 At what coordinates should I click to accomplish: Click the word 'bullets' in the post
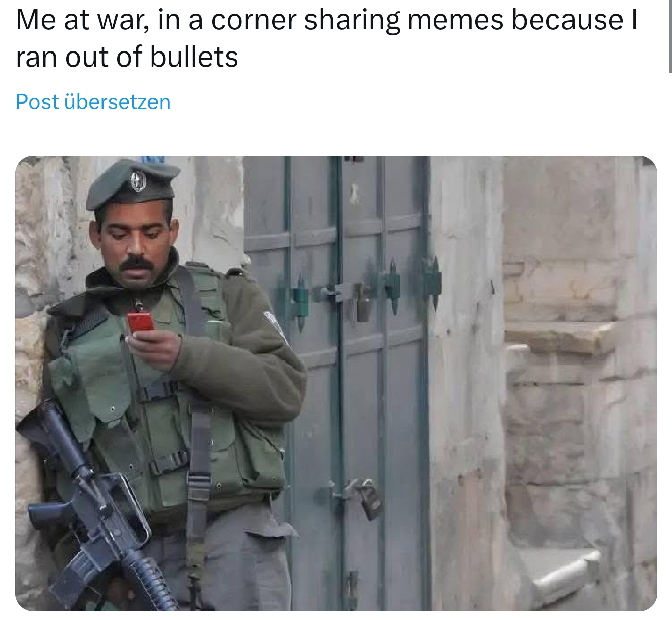point(194,57)
